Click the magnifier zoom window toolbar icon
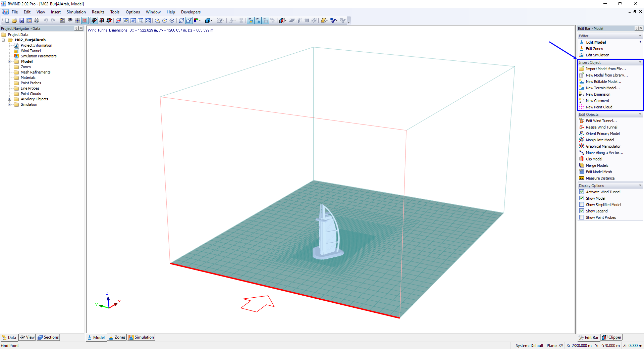The image size is (644, 349). pos(141,20)
